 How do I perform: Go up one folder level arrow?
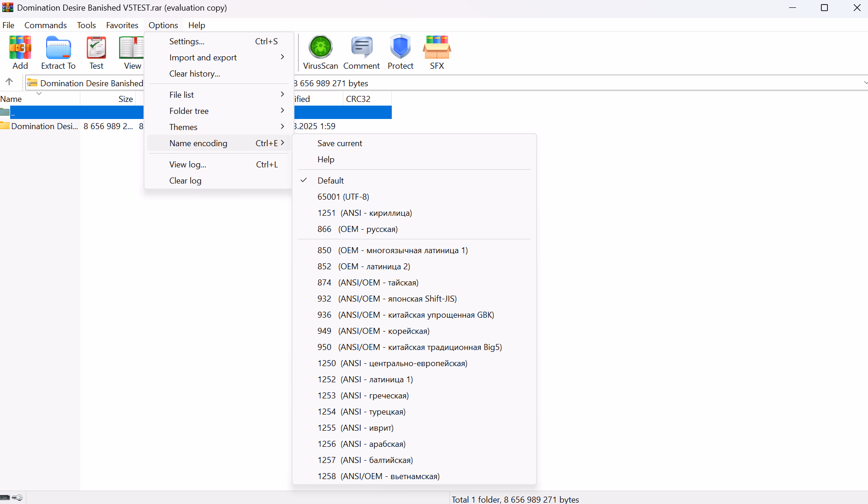click(x=9, y=82)
